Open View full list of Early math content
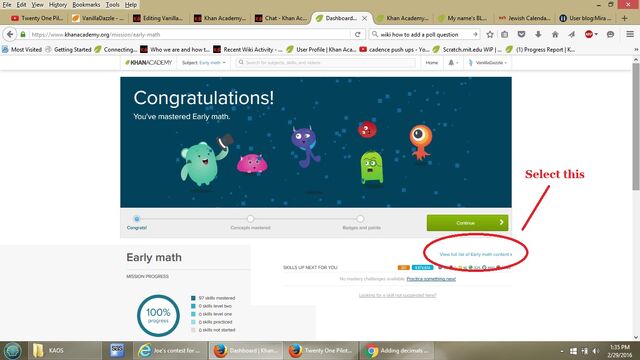 coord(476,254)
